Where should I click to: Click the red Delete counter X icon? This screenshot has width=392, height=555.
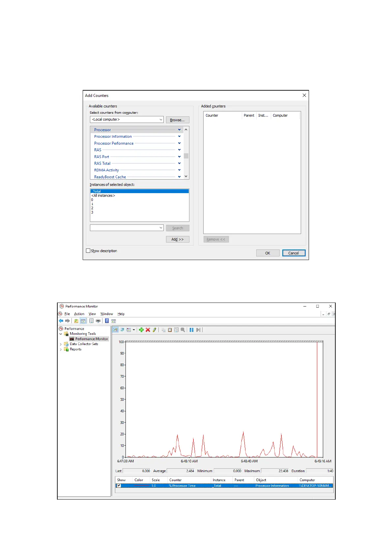pyautogui.click(x=148, y=330)
